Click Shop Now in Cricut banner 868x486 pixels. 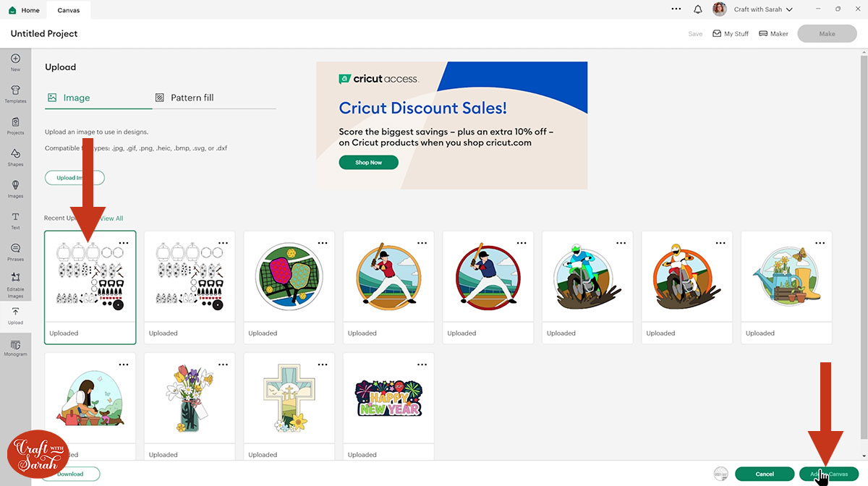tap(368, 163)
